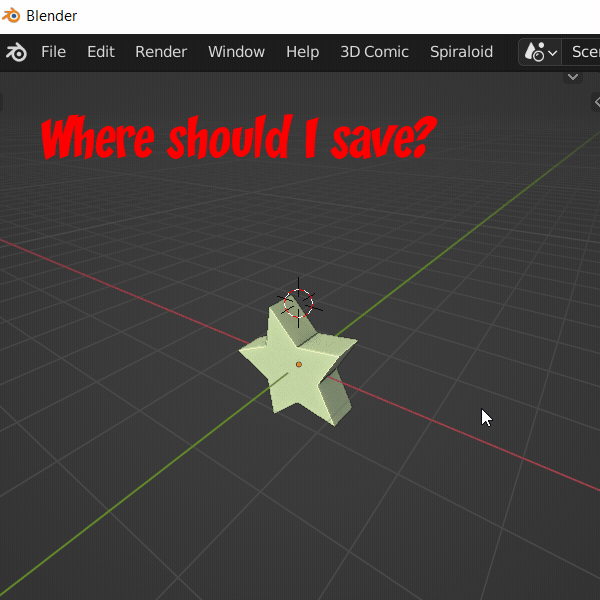The width and height of the screenshot is (600, 600).
Task: Open the Help menu
Action: click(x=302, y=52)
